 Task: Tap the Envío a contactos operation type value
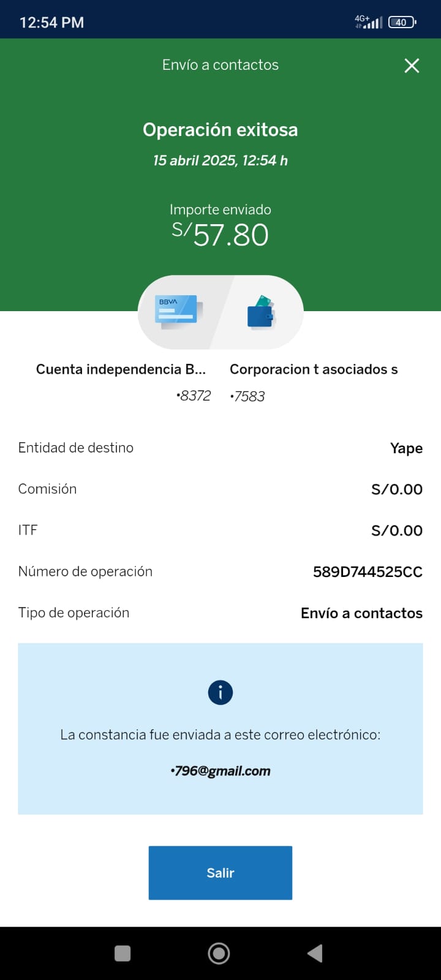361,613
